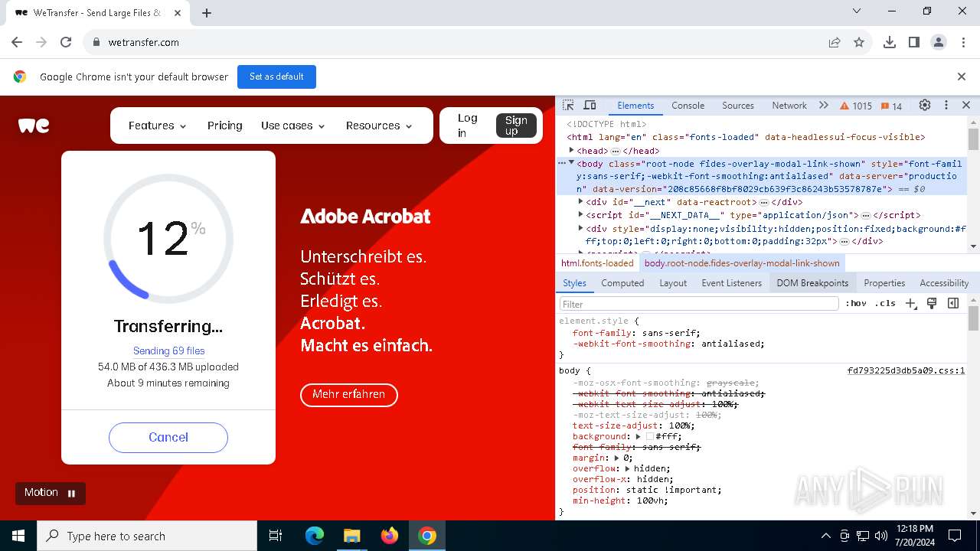
Task: Open DevTools settings gear
Action: 925,106
